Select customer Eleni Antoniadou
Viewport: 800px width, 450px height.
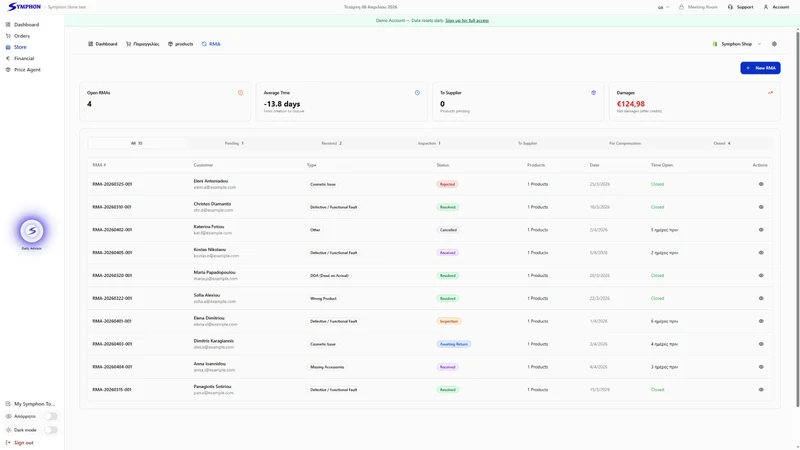(211, 181)
